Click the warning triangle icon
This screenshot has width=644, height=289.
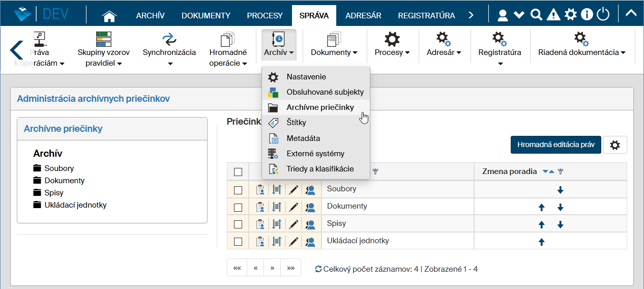coord(553,15)
